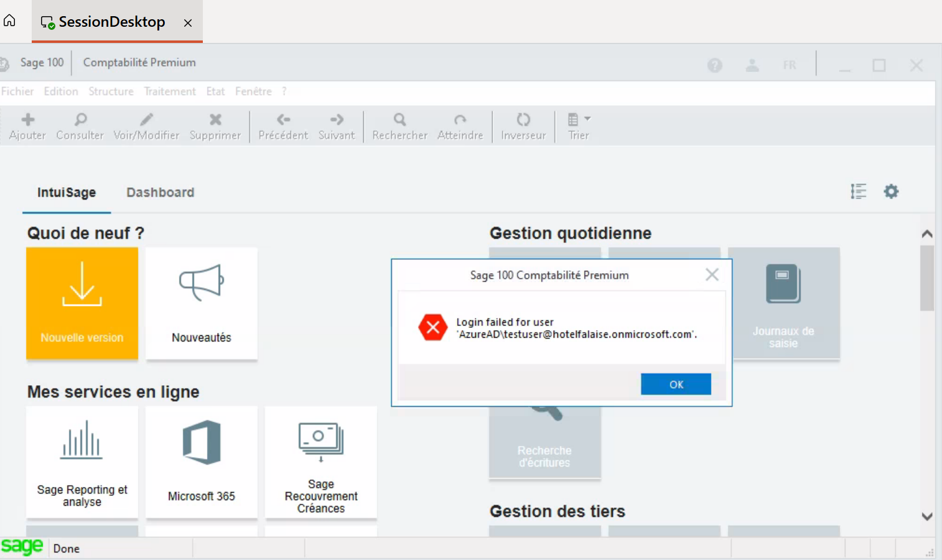
Task: Click the down chevron on the right scrollbar
Action: pos(927,515)
